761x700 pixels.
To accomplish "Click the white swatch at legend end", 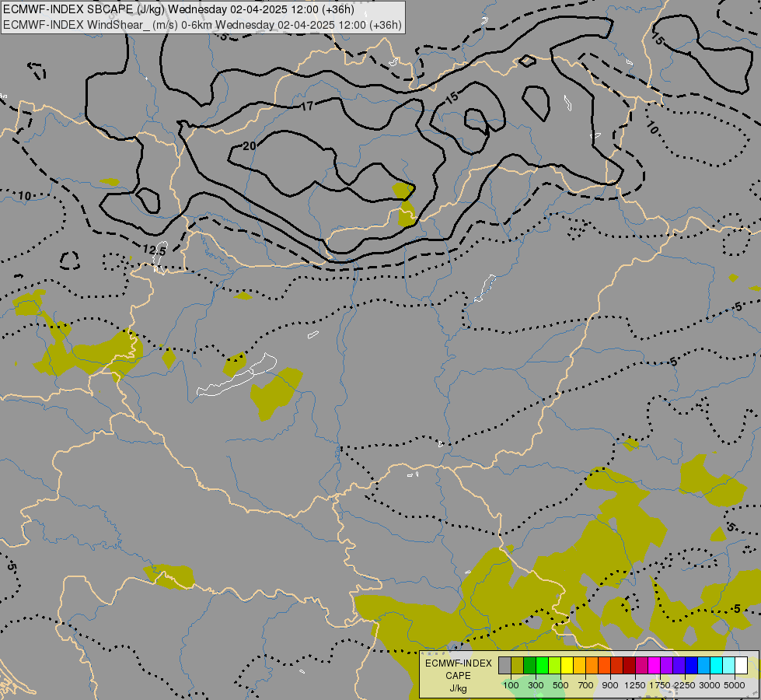I will coord(742,665).
